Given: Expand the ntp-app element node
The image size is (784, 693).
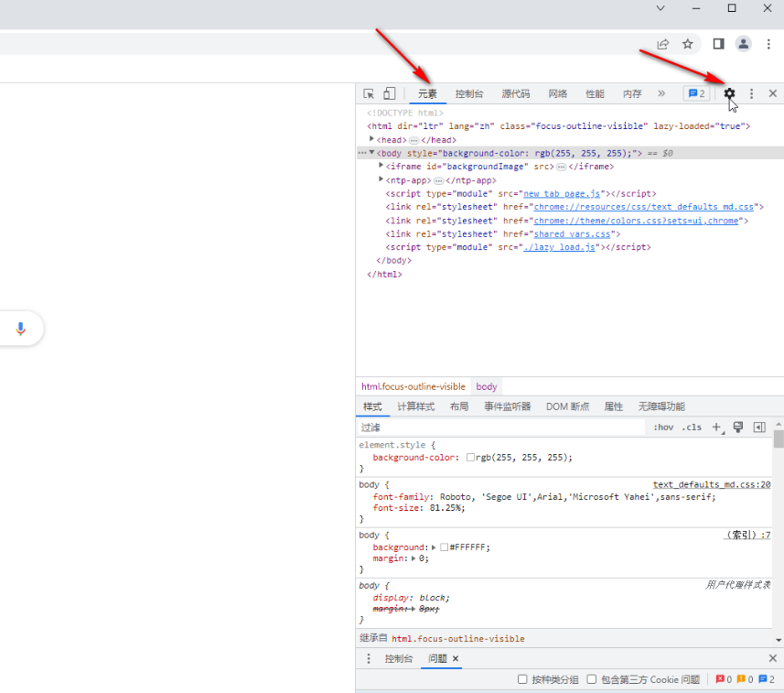Looking at the screenshot, I should (381, 179).
